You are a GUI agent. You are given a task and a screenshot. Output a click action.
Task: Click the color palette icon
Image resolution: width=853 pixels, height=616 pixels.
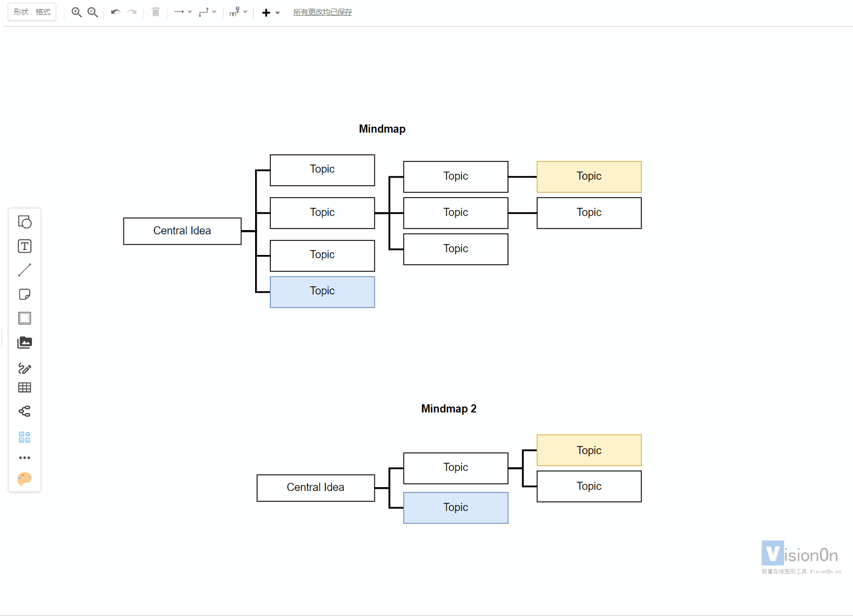tap(24, 479)
